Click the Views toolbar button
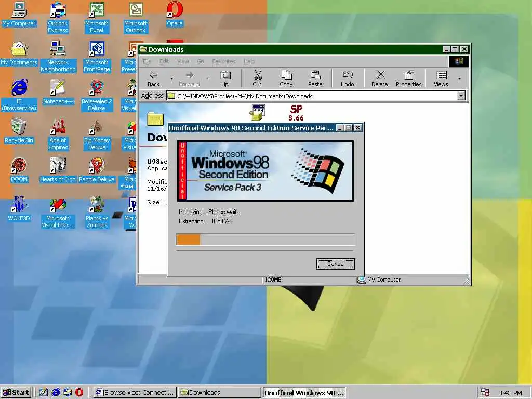Image resolution: width=532 pixels, height=399 pixels. coord(441,79)
